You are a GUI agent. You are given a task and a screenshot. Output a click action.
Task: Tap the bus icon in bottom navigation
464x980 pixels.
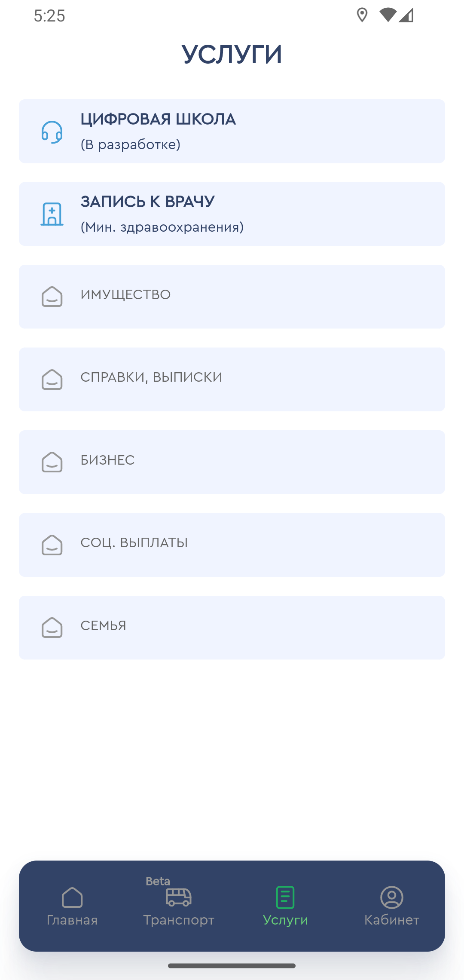click(x=179, y=897)
